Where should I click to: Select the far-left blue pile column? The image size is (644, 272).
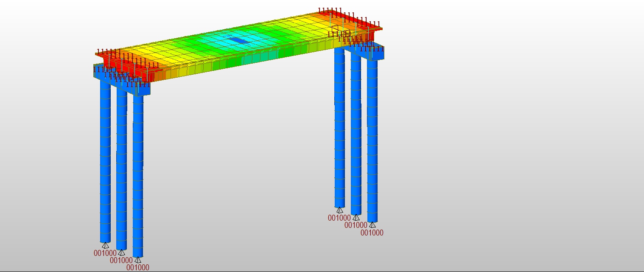pyautogui.click(x=105, y=161)
